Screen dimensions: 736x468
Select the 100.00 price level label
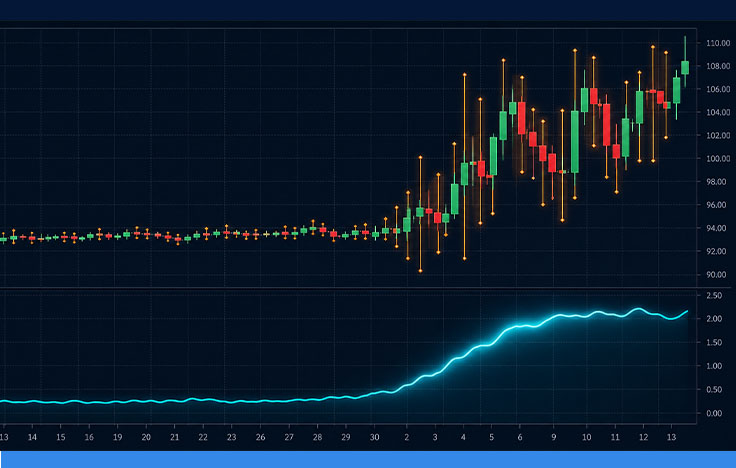click(x=718, y=159)
